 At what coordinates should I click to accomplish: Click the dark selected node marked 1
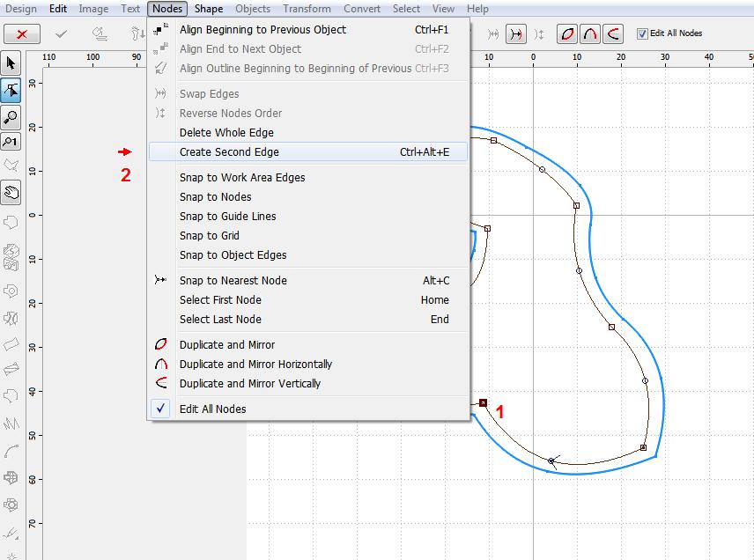pos(484,402)
